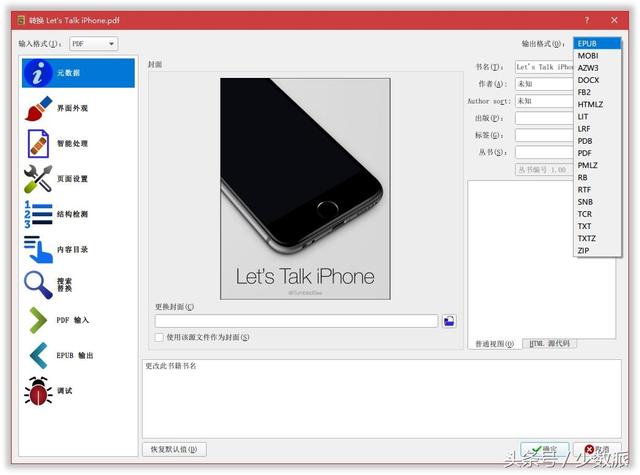Open 页面设置 wrench and screwdriver icon

[38, 179]
